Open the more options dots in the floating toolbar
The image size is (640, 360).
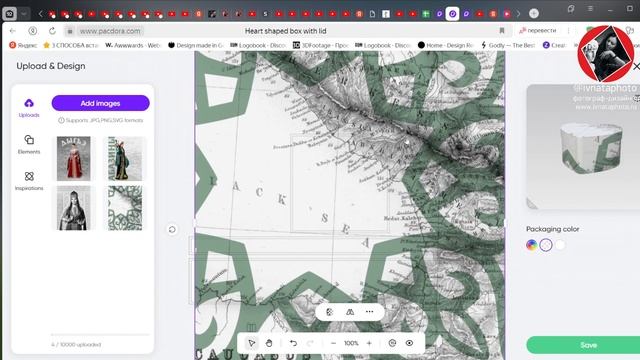point(369,312)
